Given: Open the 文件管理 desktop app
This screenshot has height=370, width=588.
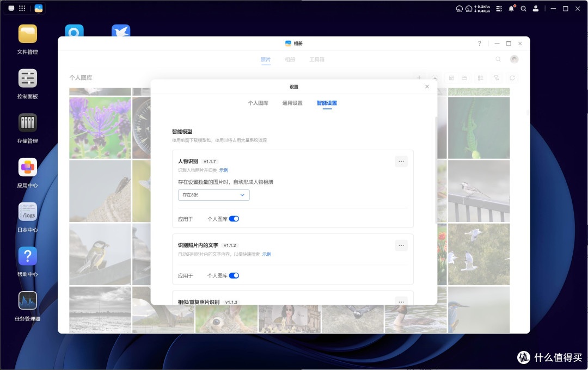Looking at the screenshot, I should pos(27,34).
